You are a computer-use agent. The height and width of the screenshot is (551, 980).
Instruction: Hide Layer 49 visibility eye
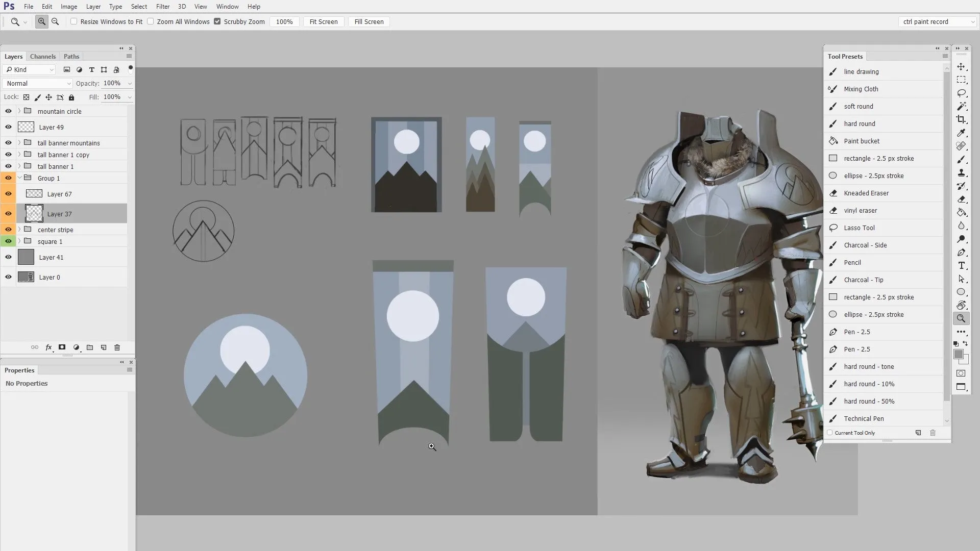click(8, 127)
